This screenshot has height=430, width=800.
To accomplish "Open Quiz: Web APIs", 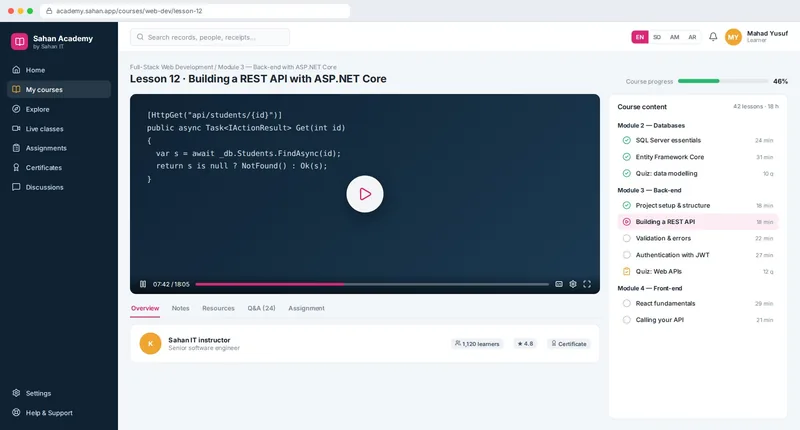I will (x=698, y=271).
